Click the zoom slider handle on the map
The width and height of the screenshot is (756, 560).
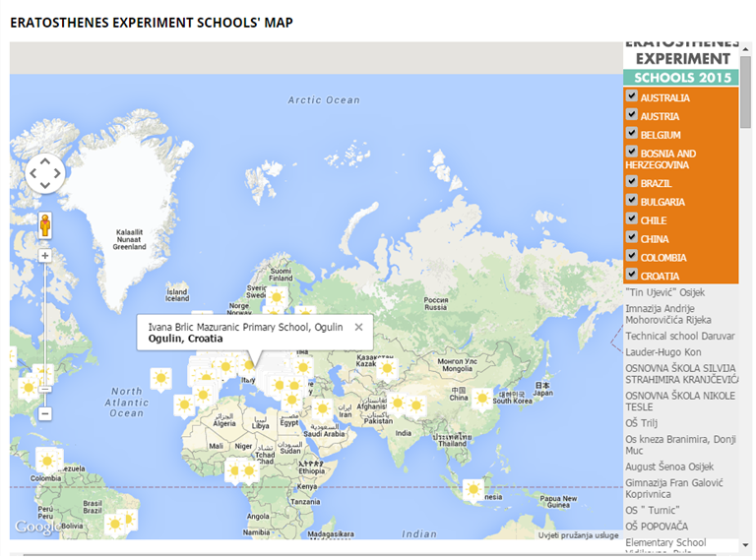(x=45, y=389)
